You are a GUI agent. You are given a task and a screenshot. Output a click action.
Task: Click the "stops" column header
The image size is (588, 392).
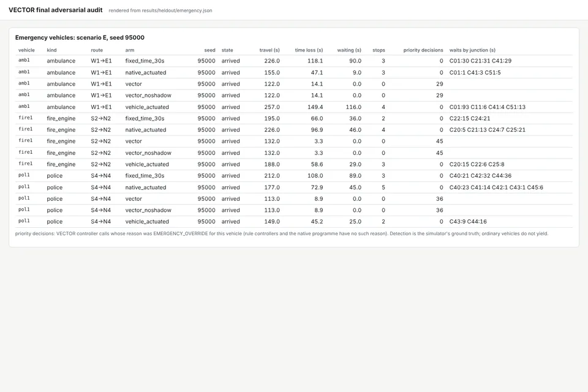tap(379, 50)
